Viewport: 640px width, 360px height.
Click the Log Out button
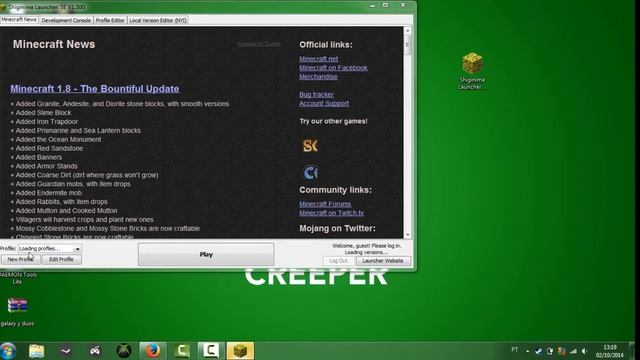338,261
